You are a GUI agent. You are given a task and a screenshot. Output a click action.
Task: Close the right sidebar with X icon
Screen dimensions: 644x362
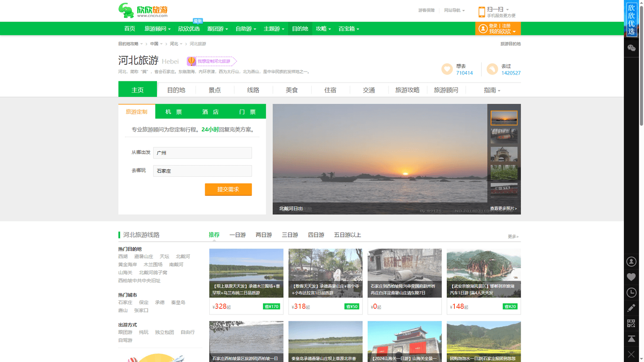(x=631, y=354)
